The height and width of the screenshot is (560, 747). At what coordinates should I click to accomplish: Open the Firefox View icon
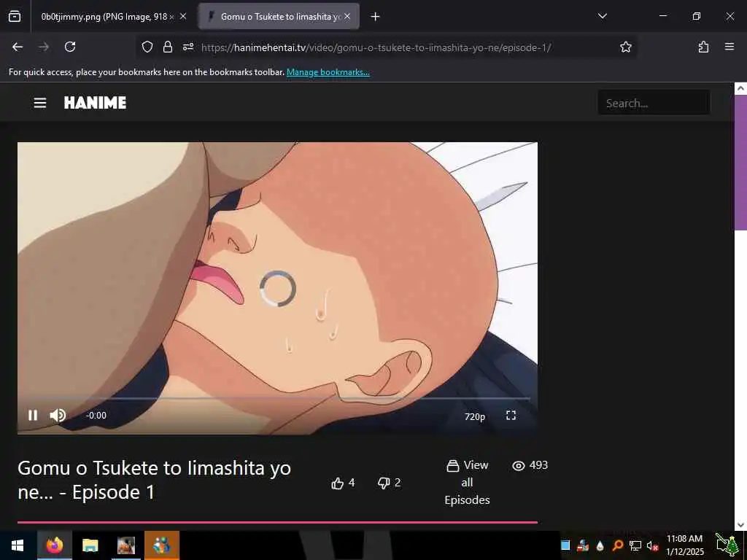(15, 17)
